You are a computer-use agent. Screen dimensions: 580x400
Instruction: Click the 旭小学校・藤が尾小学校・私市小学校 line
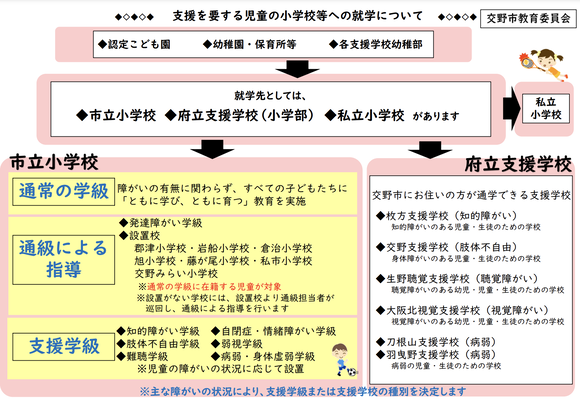tap(223, 261)
